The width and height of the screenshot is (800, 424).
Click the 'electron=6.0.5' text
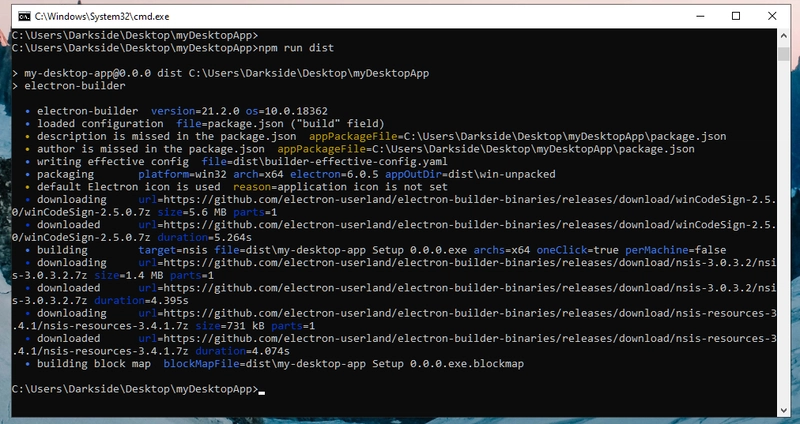[334, 174]
